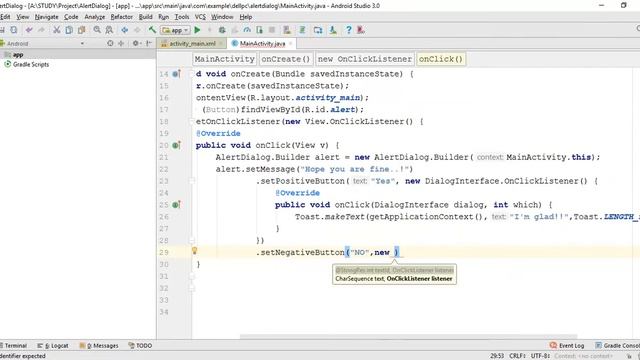Click the Back navigation arrow

click(x=124, y=30)
